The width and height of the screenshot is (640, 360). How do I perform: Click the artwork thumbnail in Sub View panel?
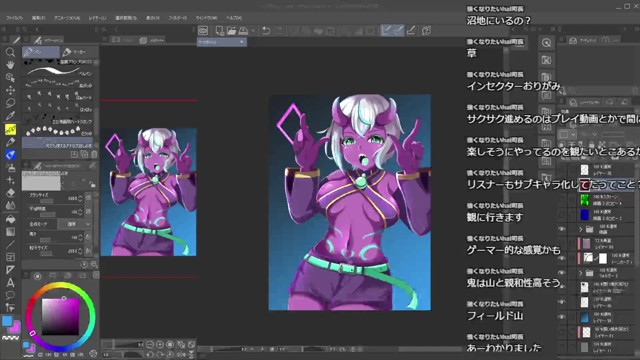click(x=149, y=192)
